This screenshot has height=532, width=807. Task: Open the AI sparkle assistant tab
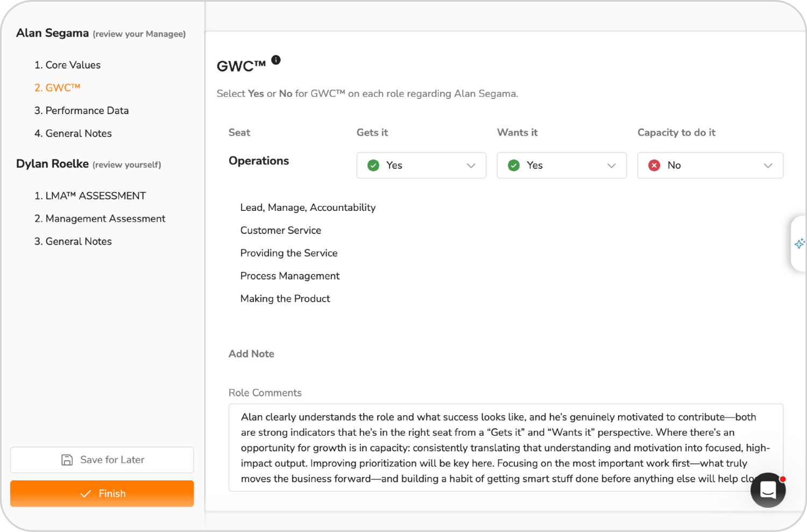click(799, 244)
